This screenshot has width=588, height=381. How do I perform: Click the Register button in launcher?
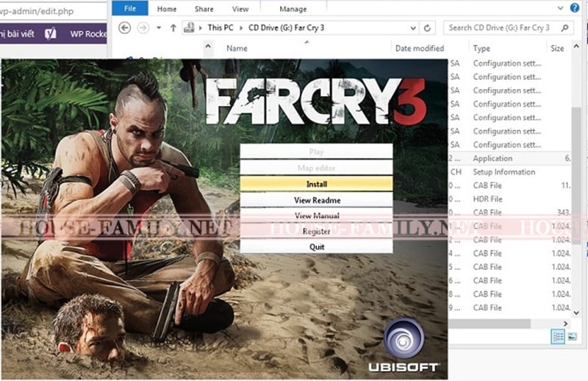click(317, 232)
